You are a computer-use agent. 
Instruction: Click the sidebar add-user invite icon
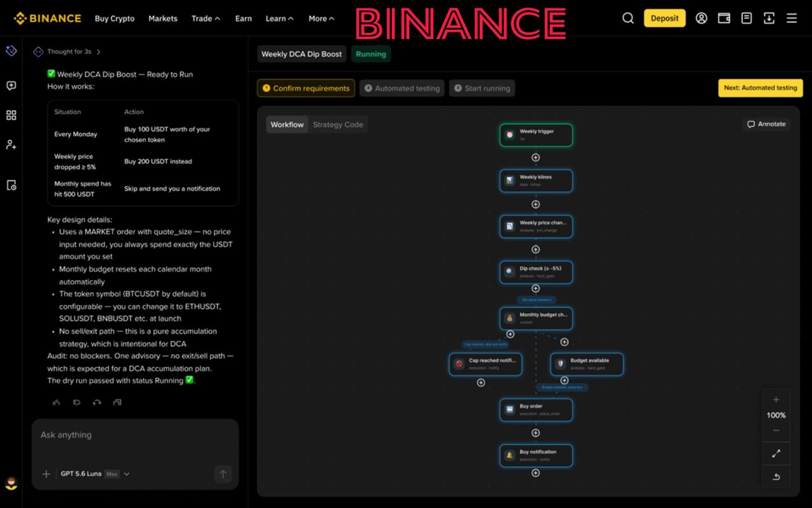(x=11, y=144)
